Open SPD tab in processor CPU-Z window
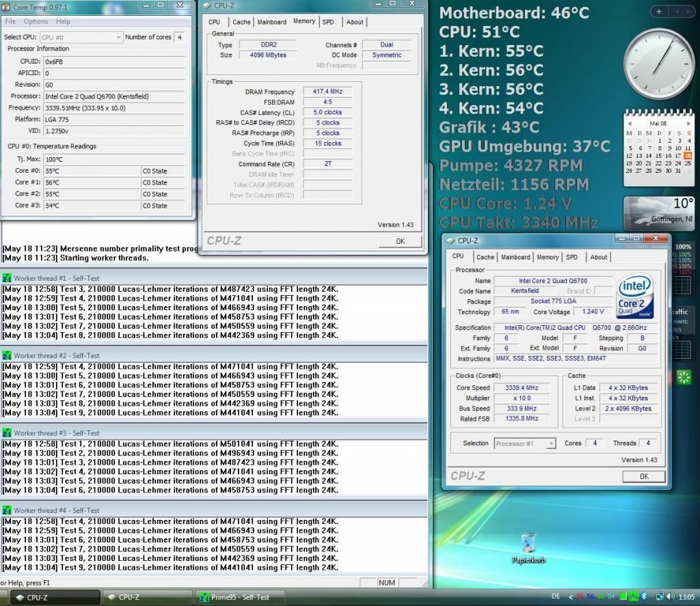The height and width of the screenshot is (606, 700). [x=572, y=257]
